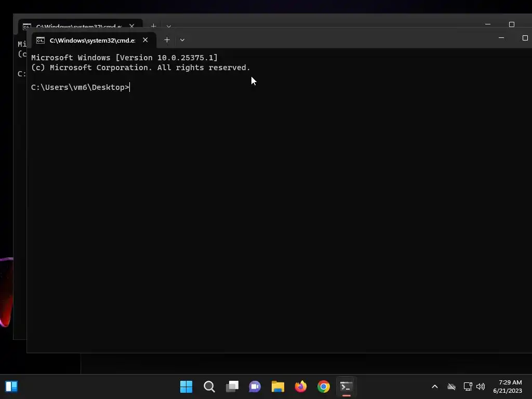Viewport: 532px width, 399px height.
Task: Open a new tab in front terminal
Action: (x=167, y=40)
